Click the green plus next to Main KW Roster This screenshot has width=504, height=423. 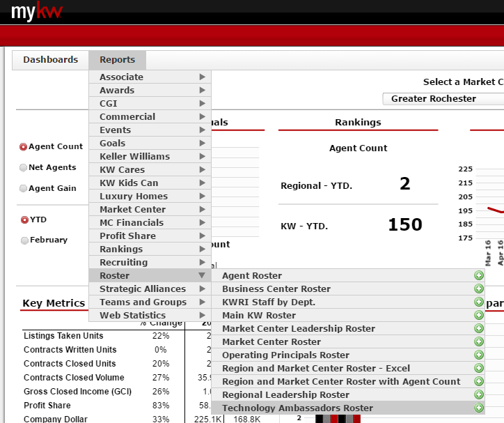[479, 315]
